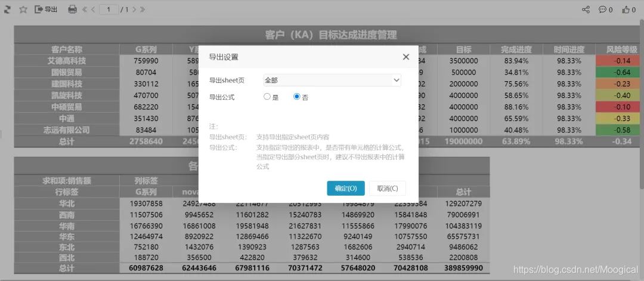Click the 西北 region row label
644x281 pixels.
67,258
